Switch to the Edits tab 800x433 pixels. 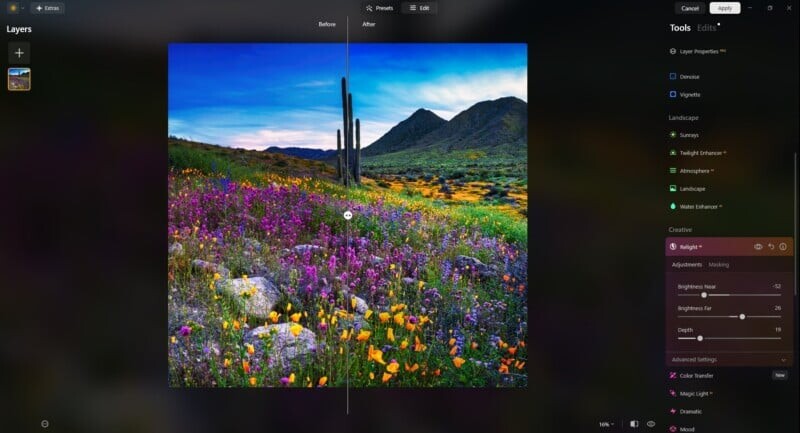click(707, 28)
